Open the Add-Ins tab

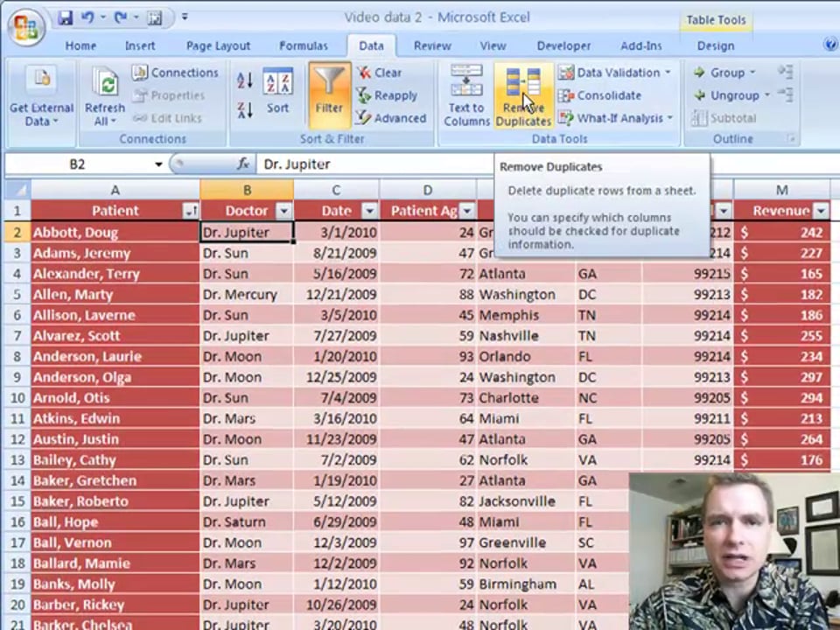pyautogui.click(x=640, y=46)
